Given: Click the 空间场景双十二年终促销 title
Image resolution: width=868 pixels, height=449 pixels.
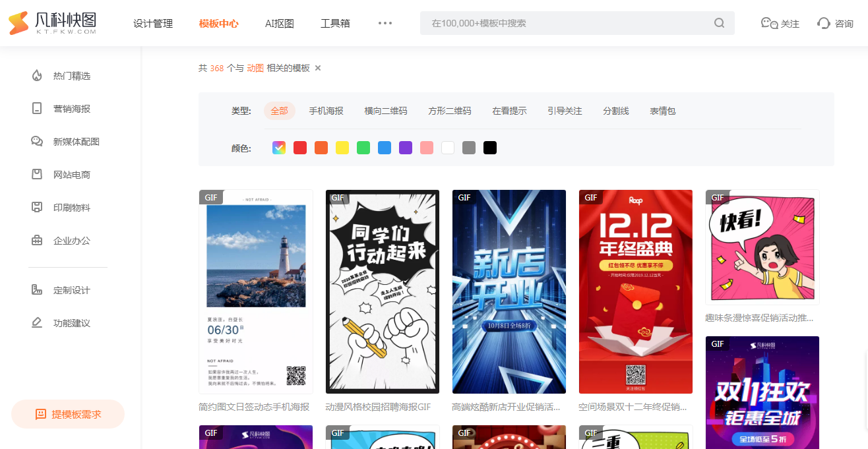Looking at the screenshot, I should coord(633,407).
